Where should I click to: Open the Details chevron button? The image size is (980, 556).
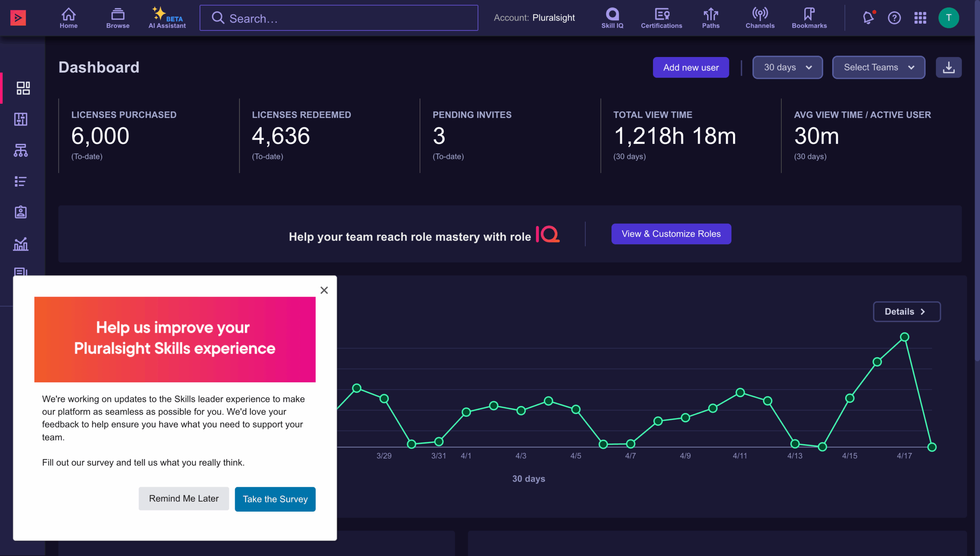tap(906, 311)
